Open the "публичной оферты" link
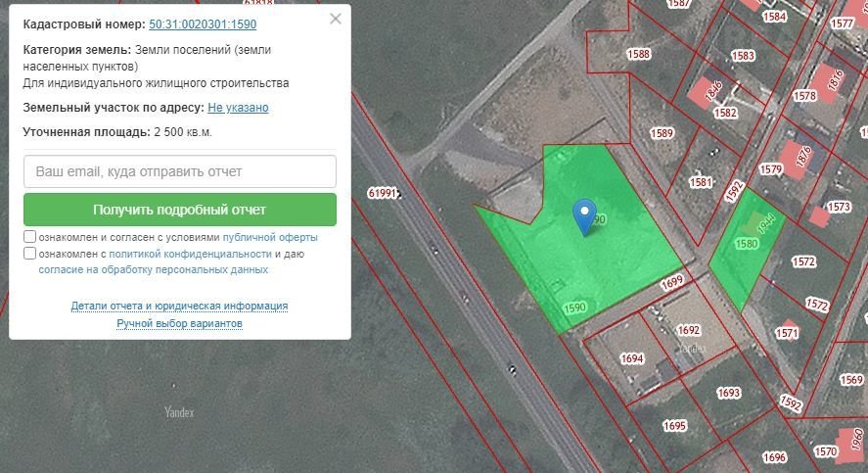The height and width of the screenshot is (473, 868). pyautogui.click(x=270, y=237)
